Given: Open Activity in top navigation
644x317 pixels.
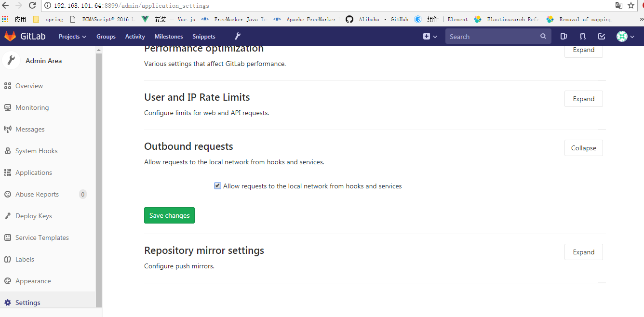Looking at the screenshot, I should pos(135,36).
